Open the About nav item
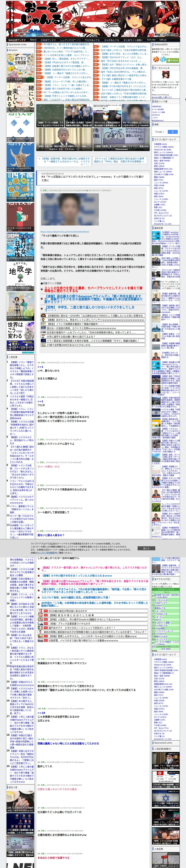186x868 pixels. coord(33,39)
